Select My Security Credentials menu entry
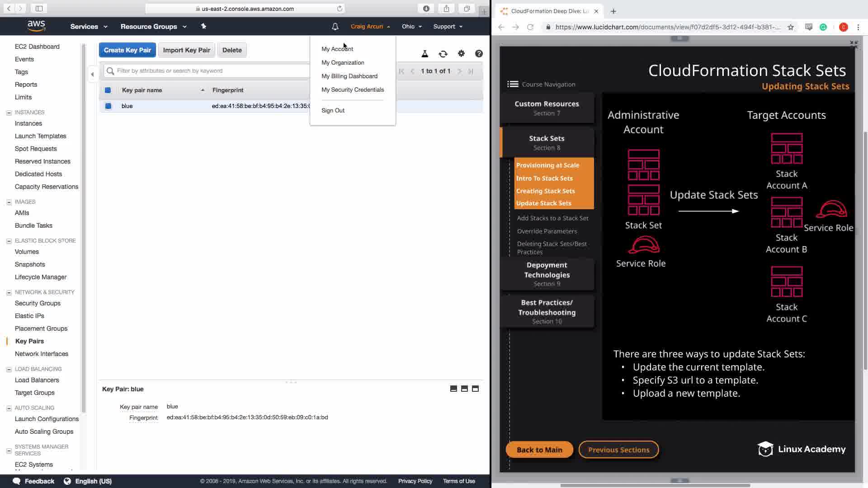 [352, 90]
